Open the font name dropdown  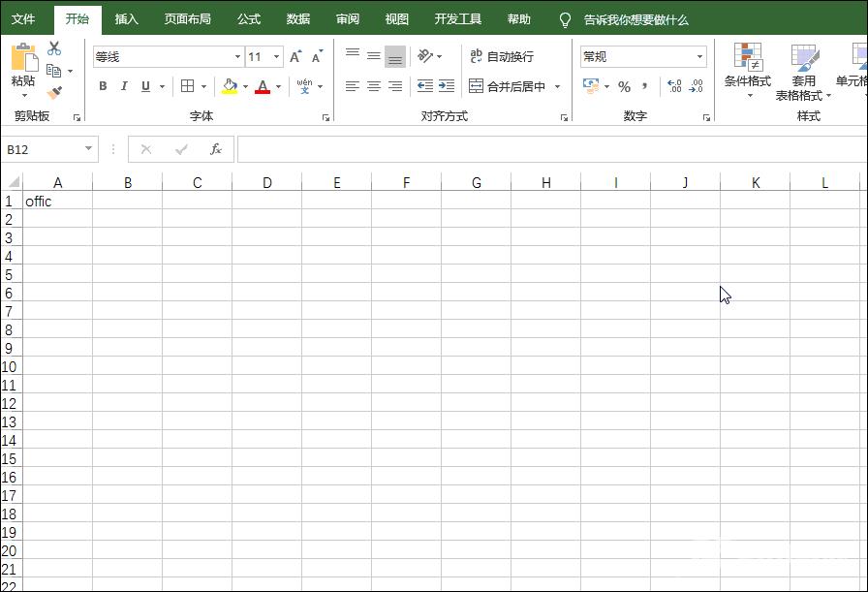(x=236, y=55)
